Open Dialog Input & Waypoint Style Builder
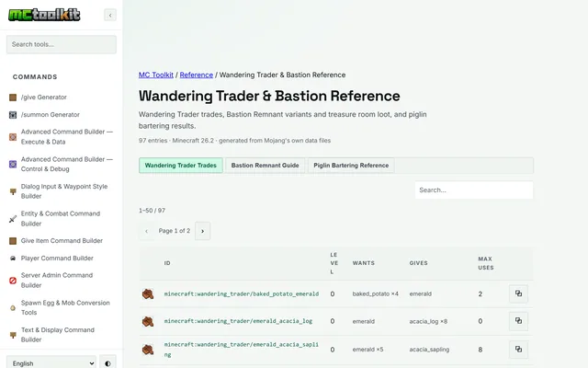The height and width of the screenshot is (368, 588). pos(64,191)
